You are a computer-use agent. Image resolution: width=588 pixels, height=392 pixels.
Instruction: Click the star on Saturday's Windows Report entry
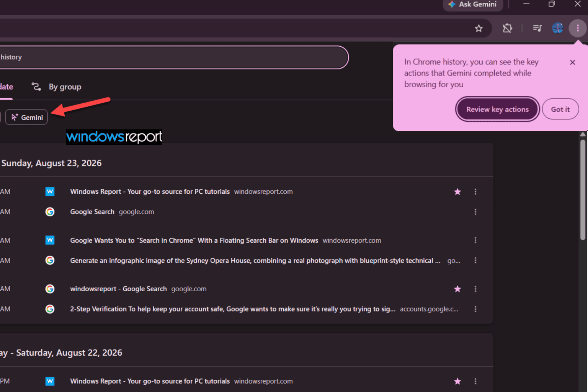(x=457, y=381)
